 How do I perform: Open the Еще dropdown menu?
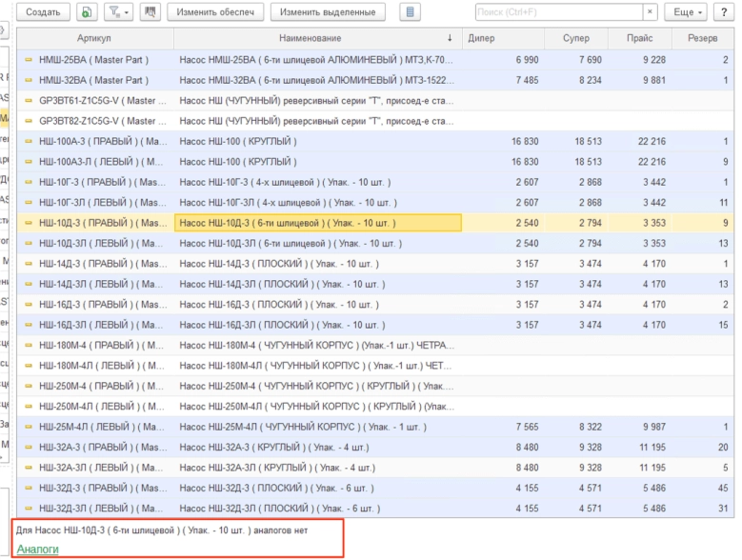coord(688,12)
